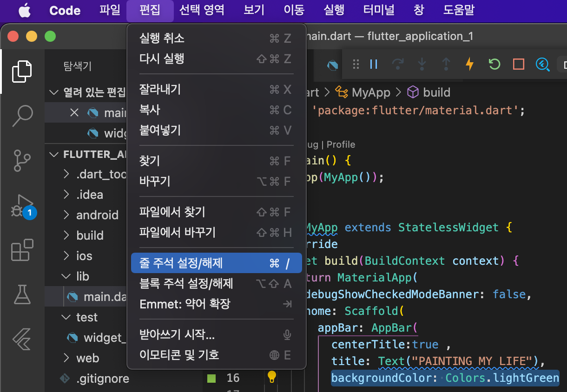567x392 pixels.
Task: Open the Testing flask view
Action: pos(22,294)
